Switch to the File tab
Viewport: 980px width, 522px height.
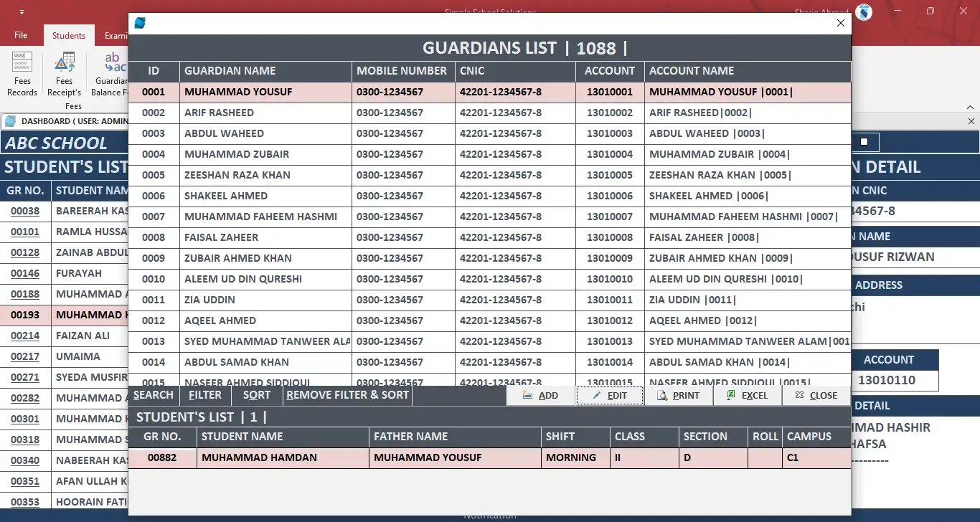[x=21, y=34]
